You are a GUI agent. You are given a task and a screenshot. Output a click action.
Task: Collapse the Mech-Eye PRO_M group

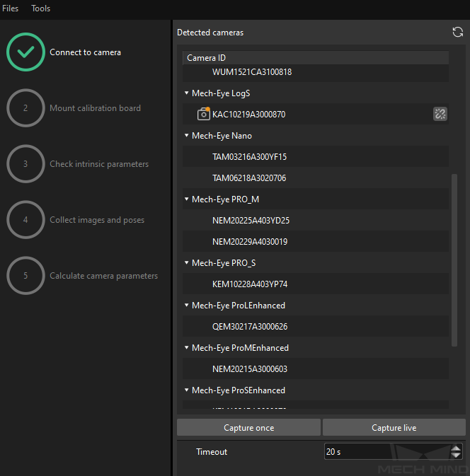click(x=187, y=199)
